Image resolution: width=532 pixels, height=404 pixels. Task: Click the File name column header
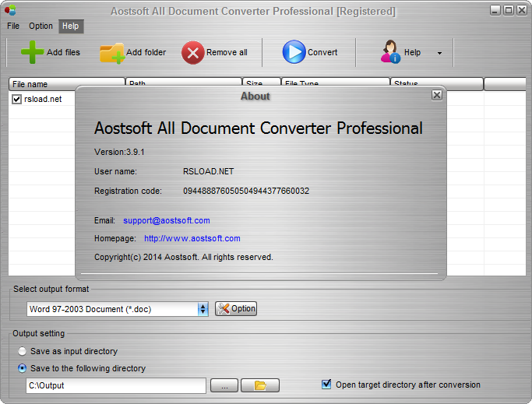click(x=66, y=84)
